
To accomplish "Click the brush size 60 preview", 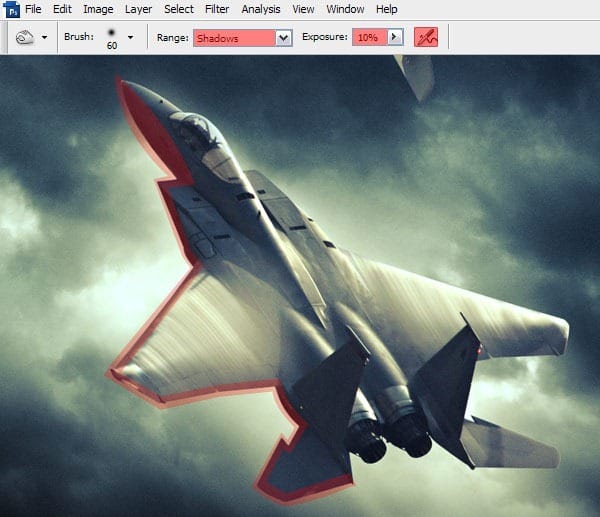I will [112, 39].
